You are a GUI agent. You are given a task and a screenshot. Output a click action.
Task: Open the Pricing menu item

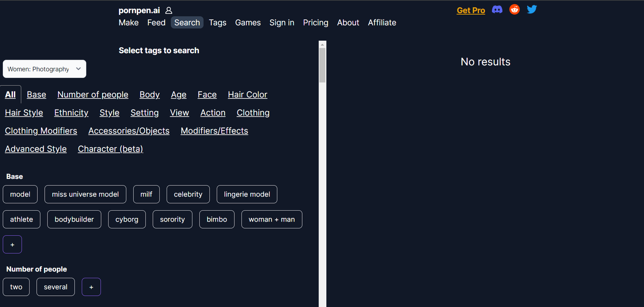[x=316, y=23]
